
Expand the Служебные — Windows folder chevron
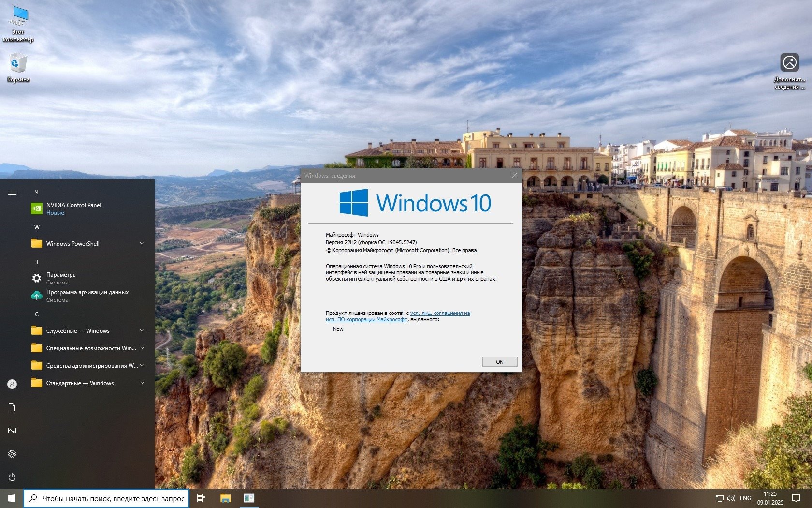click(x=142, y=330)
